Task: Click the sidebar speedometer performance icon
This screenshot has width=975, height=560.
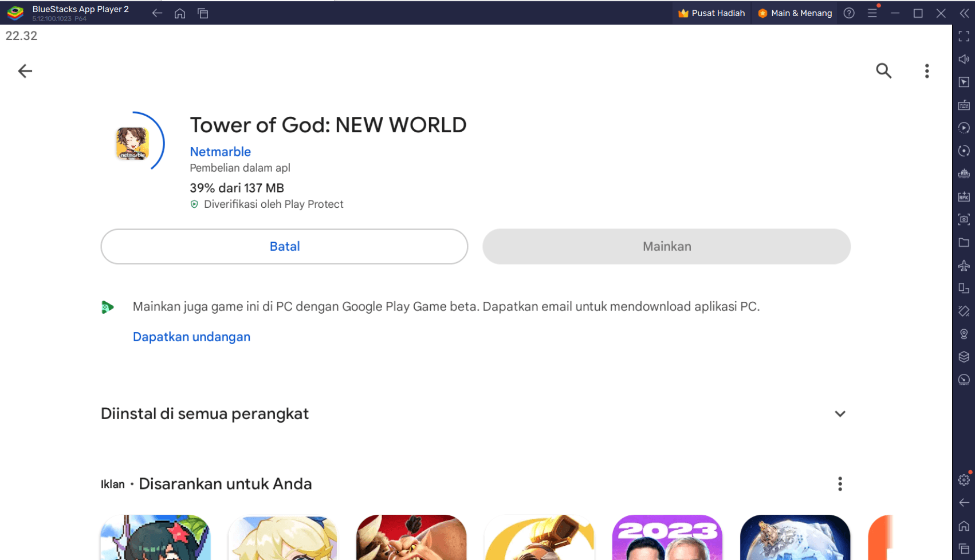Action: (x=964, y=380)
